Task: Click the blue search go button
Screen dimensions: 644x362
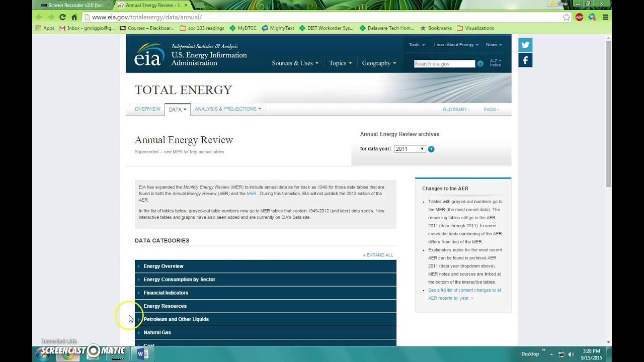Action: click(x=480, y=64)
